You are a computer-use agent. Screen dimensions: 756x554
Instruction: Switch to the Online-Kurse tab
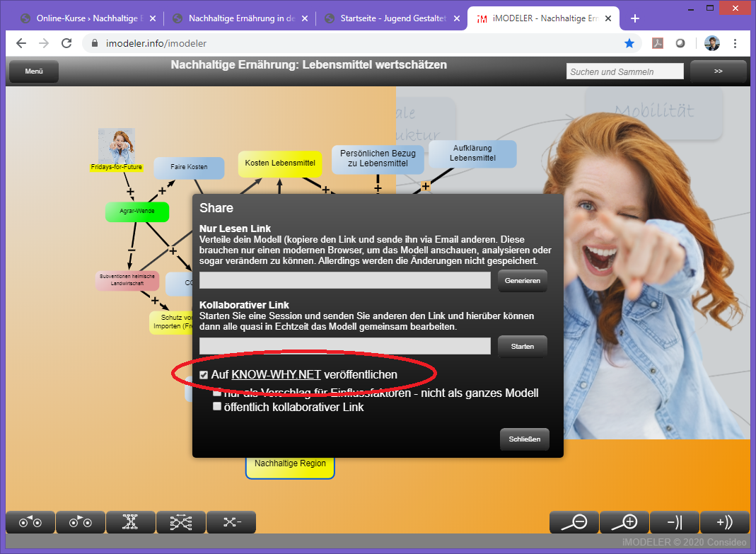click(88, 18)
